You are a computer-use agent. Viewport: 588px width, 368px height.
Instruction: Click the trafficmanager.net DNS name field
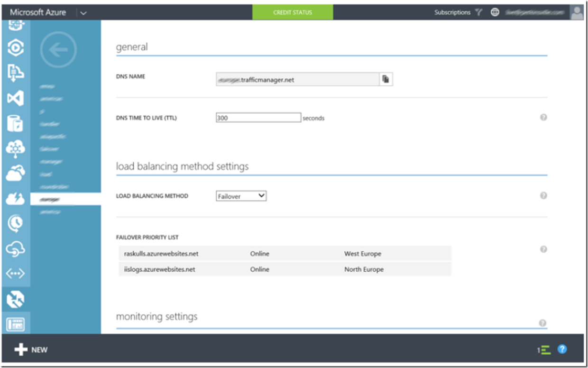(x=298, y=80)
